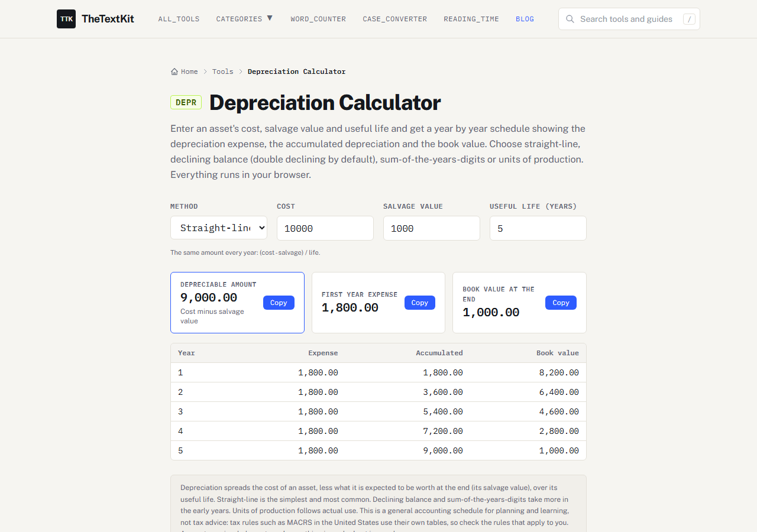Screen dimensions: 757x532
Task: Click the DEPR badge beside the title
Action: 186,102
